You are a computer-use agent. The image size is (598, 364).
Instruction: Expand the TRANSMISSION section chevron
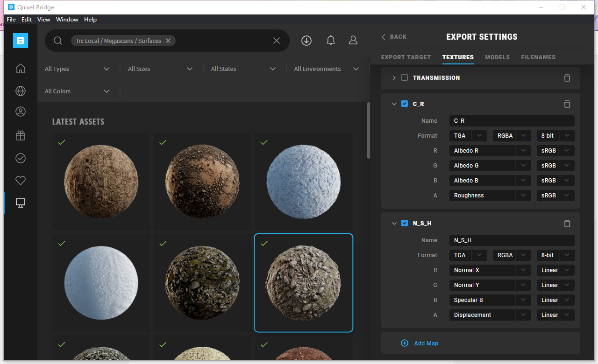(x=394, y=78)
